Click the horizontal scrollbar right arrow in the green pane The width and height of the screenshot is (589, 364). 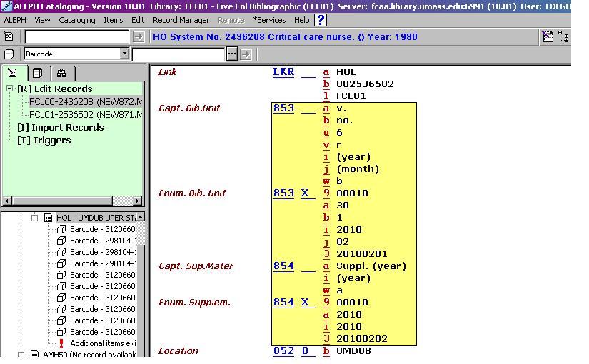138,201
